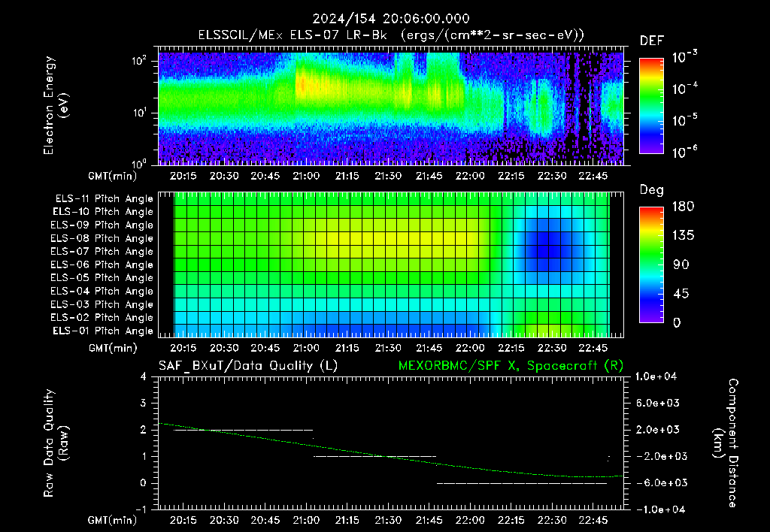Select ELS-05 Pitch Angle row label
The width and height of the screenshot is (770, 532).
pos(102,278)
